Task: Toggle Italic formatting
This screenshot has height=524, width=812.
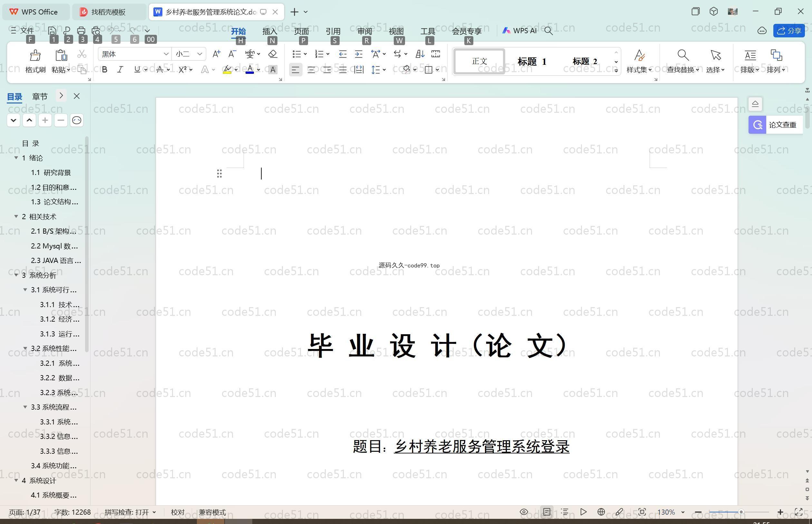Action: pos(120,69)
